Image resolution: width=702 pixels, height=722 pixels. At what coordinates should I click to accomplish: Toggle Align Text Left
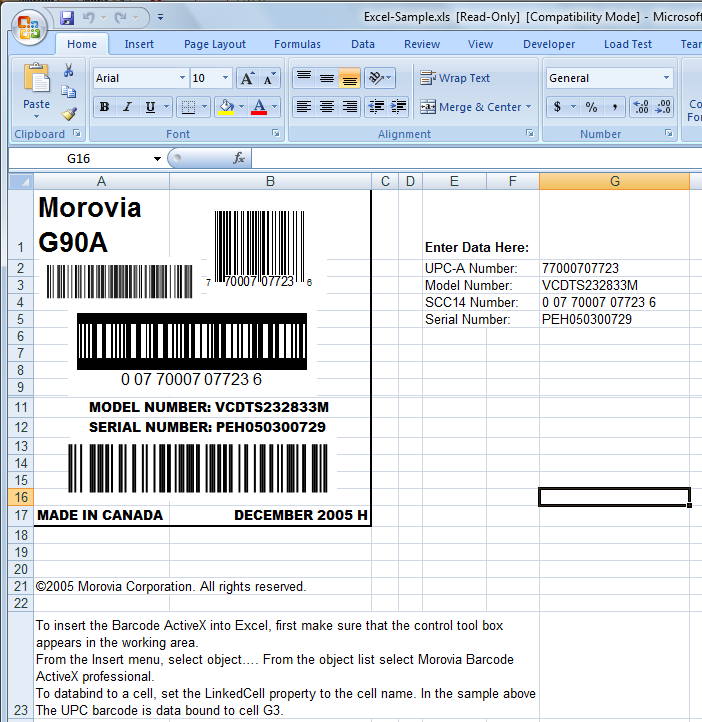(x=304, y=107)
